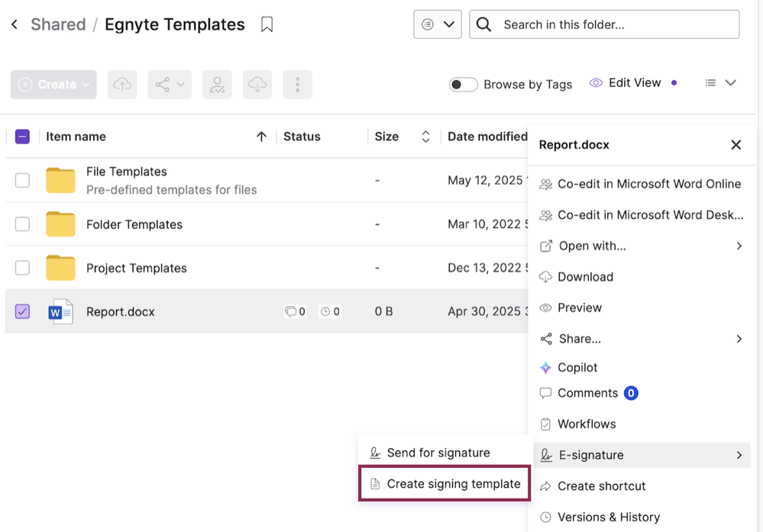Screen dimensions: 763x532
Task: Focus the Search in this folder field
Action: (x=604, y=24)
